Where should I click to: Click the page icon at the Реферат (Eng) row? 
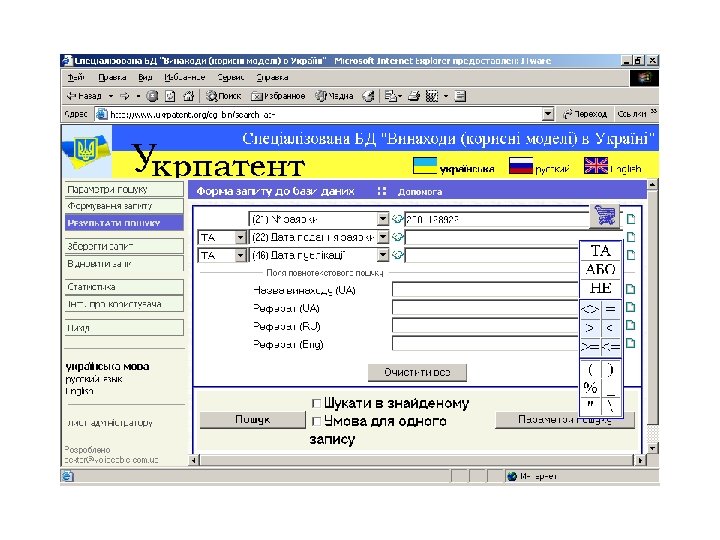[x=631, y=343]
